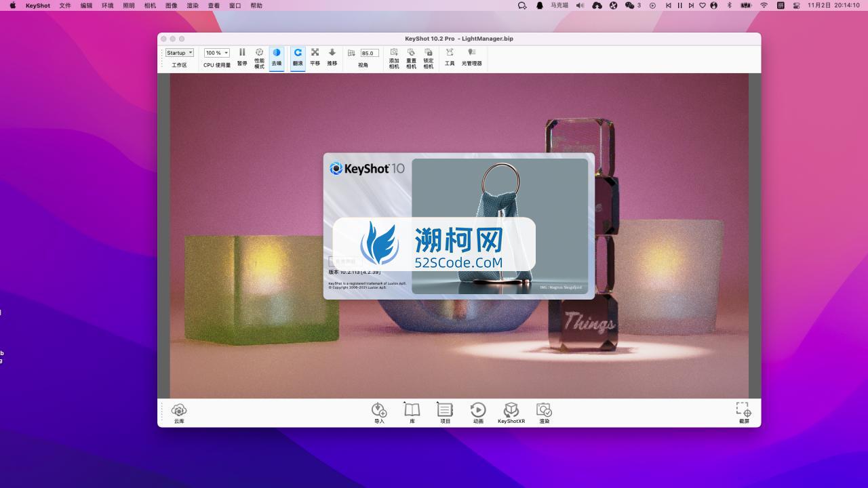Click the 视角 perspective icon
Screen dimensions: 868x488
[351, 53]
